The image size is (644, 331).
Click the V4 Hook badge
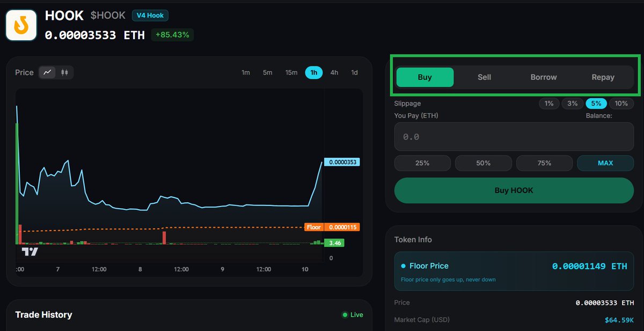pos(150,16)
